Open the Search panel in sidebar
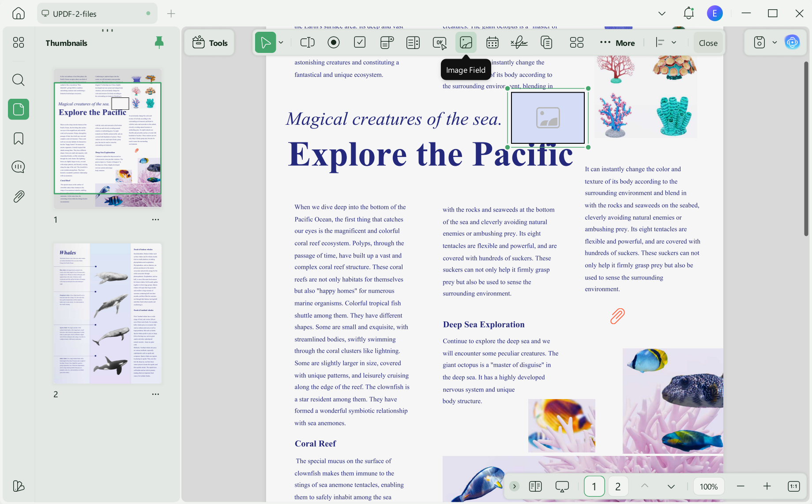The image size is (812, 504). click(19, 80)
